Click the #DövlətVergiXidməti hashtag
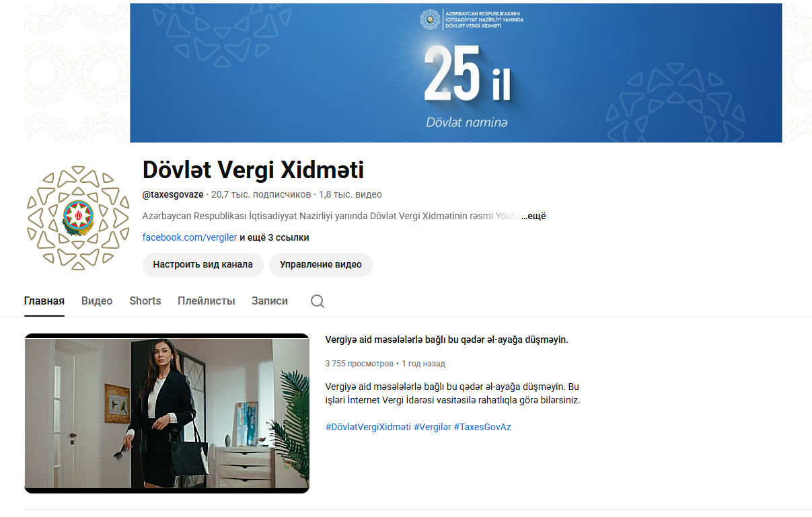Image resolution: width=812 pixels, height=517 pixels. coord(368,427)
